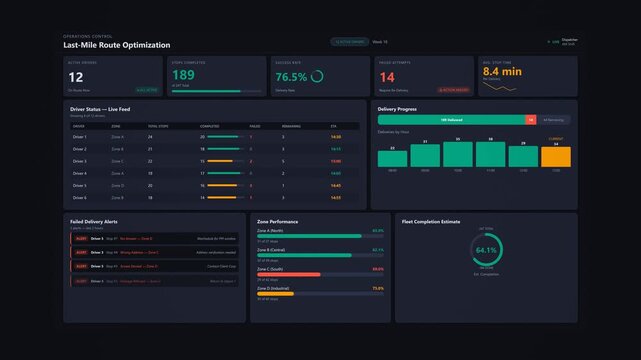Click the Driver Status — Live Feed title
Image resolution: width=641 pixels, height=360 pixels.
click(100, 109)
